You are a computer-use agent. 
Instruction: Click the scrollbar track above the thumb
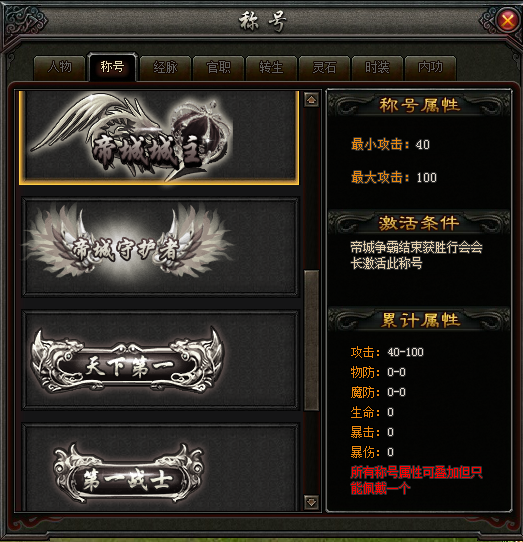(x=311, y=188)
